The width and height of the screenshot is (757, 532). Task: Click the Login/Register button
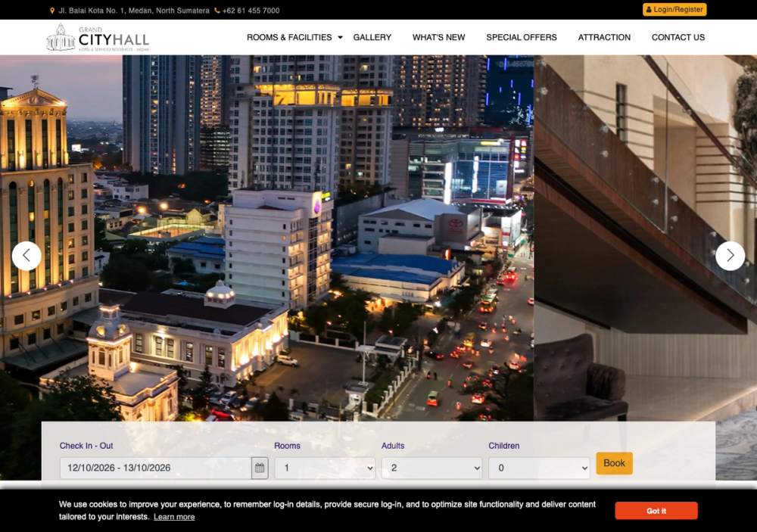point(674,10)
